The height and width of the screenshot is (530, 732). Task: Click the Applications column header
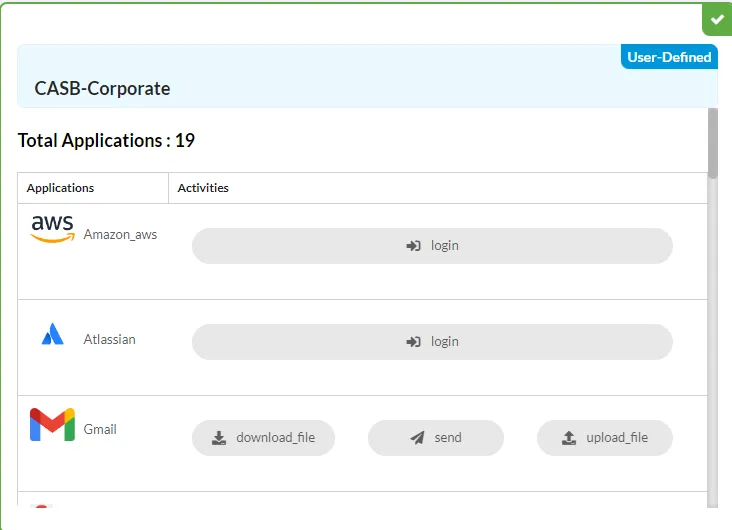click(60, 188)
